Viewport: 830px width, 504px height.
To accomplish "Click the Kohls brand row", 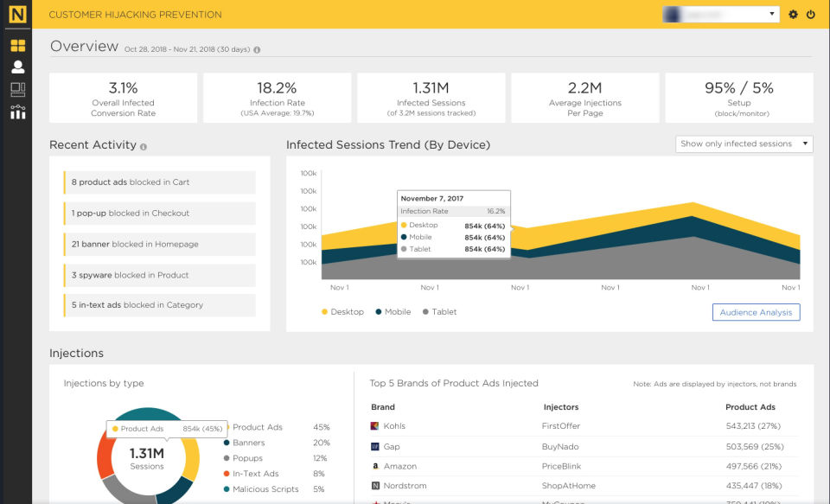I will tap(584, 426).
